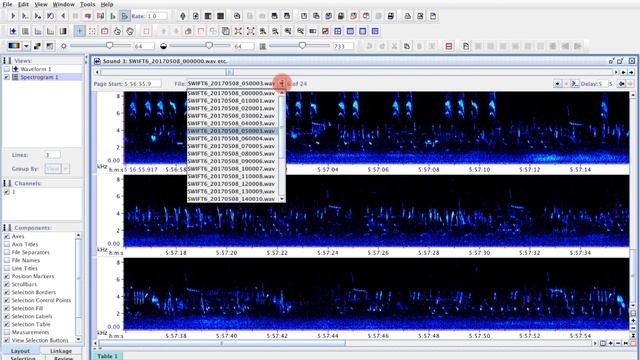Open the color scheme dropdown arrow
Screen dimensions: 640x360
26,46
